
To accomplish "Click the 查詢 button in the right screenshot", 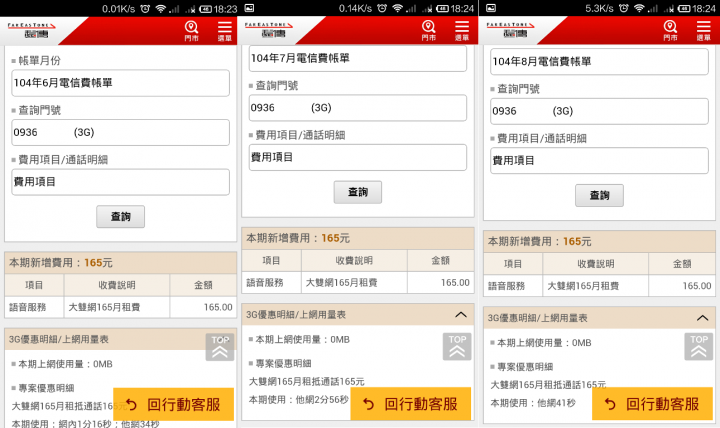I will (599, 195).
